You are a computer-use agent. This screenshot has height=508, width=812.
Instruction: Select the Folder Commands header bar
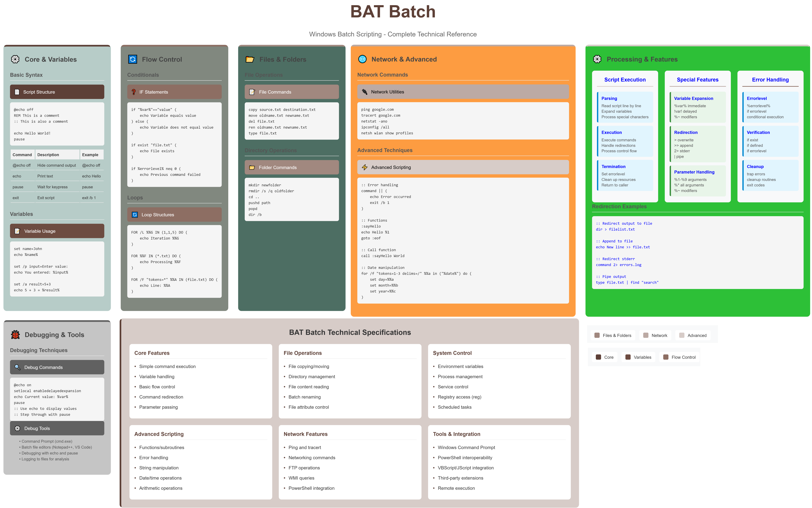(292, 167)
